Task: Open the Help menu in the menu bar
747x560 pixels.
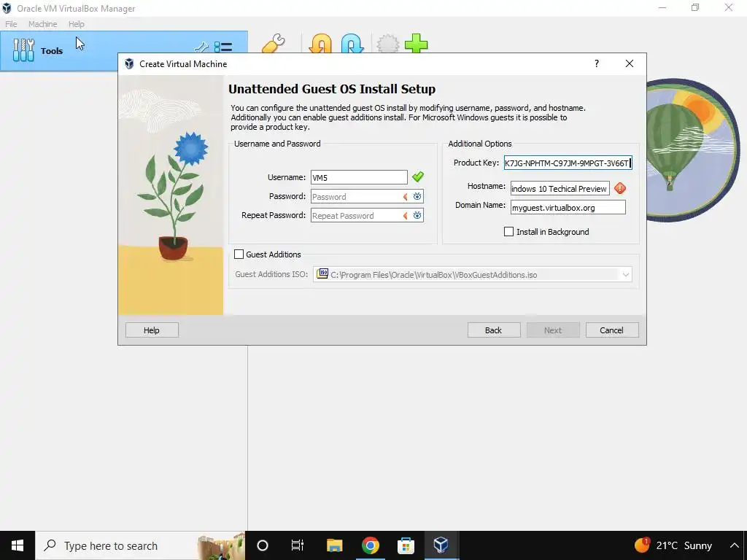Action: pyautogui.click(x=76, y=24)
